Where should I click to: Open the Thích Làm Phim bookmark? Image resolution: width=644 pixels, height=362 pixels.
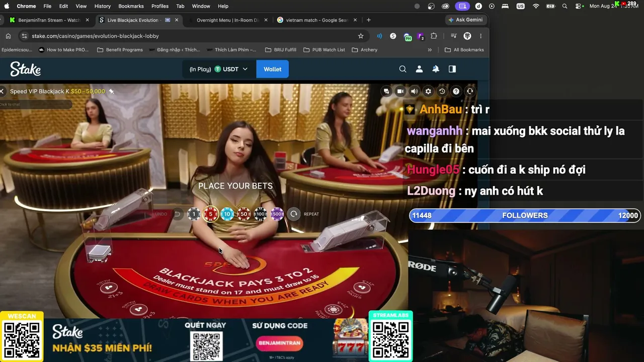click(231, 50)
